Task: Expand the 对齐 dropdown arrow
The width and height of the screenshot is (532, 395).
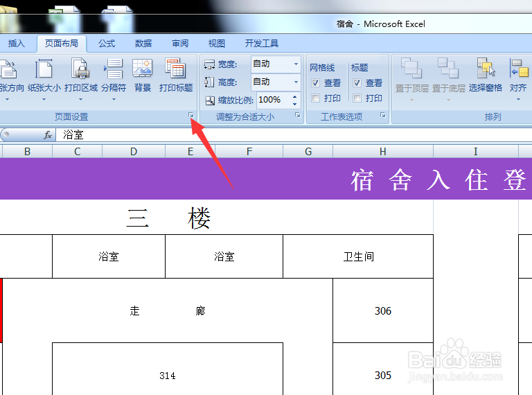Action: pyautogui.click(x=518, y=99)
